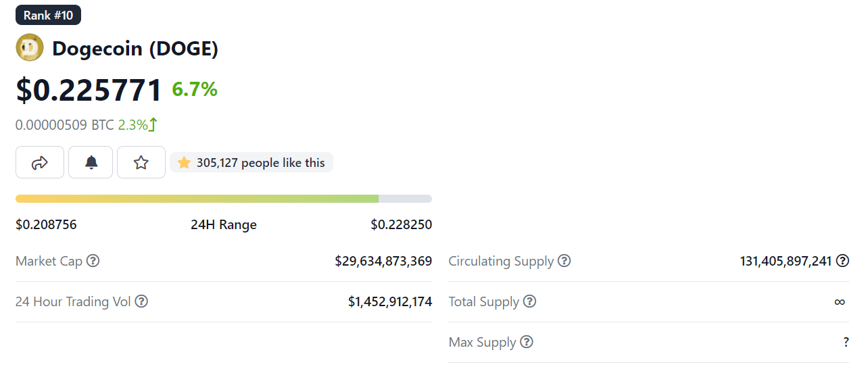Click the 2.3% BTC change arrow

click(x=153, y=125)
